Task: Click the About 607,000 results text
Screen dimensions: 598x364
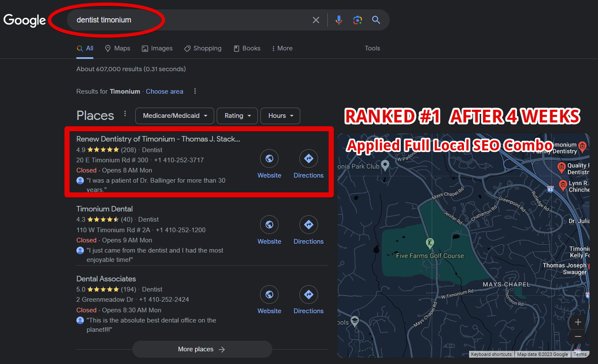Action: (x=131, y=69)
